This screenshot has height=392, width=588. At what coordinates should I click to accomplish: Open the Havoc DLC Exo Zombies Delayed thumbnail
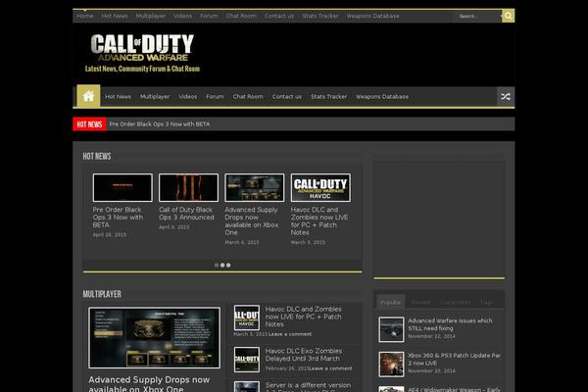pos(247,360)
